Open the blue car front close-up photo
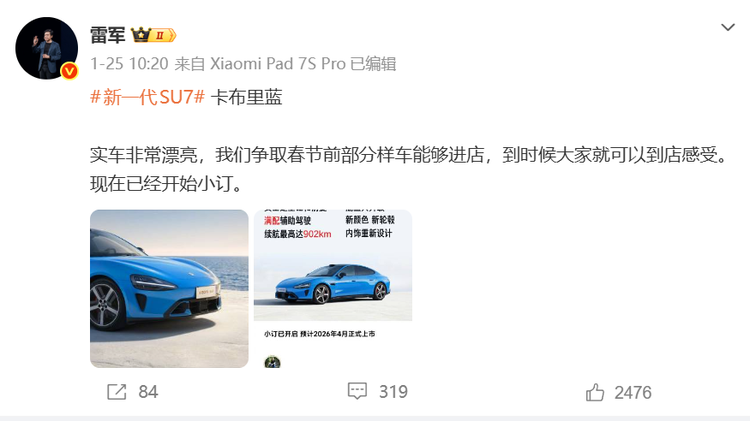This screenshot has height=421, width=750. pyautogui.click(x=169, y=288)
